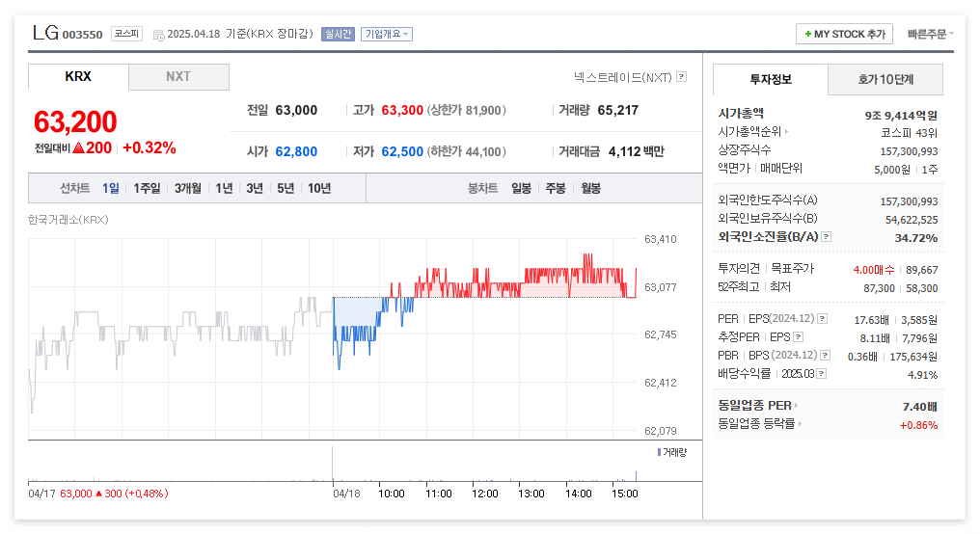Click the 시가 value 62,800

[296, 151]
